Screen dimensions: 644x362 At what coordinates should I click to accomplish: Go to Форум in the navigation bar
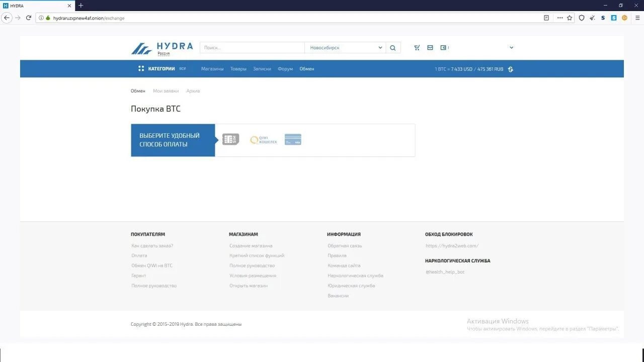(x=285, y=69)
